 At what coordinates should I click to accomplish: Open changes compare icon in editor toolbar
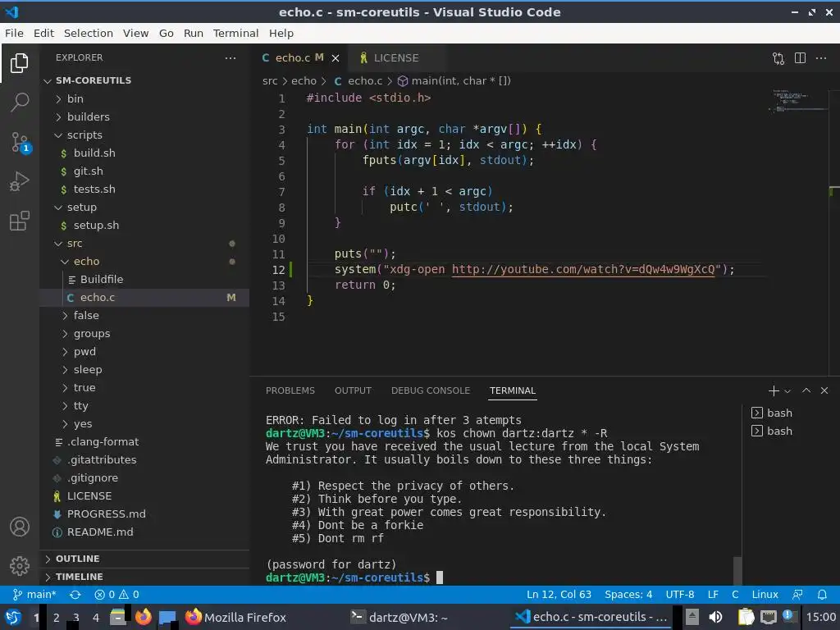778,58
